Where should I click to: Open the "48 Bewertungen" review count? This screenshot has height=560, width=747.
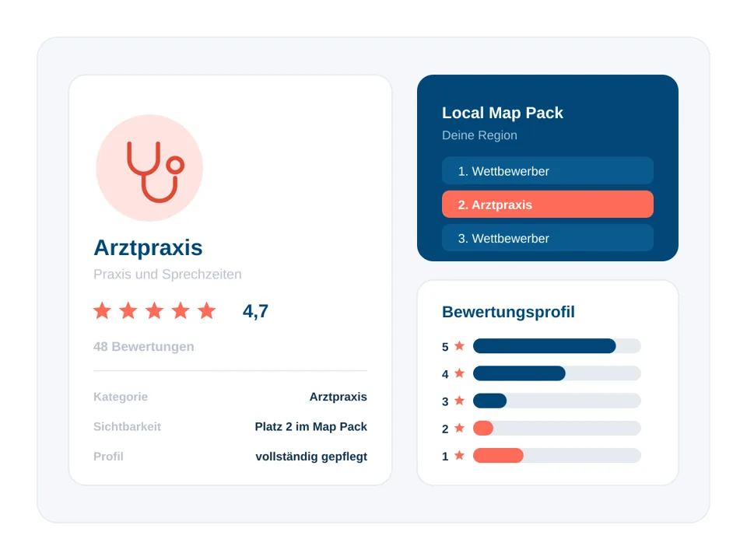click(x=144, y=346)
